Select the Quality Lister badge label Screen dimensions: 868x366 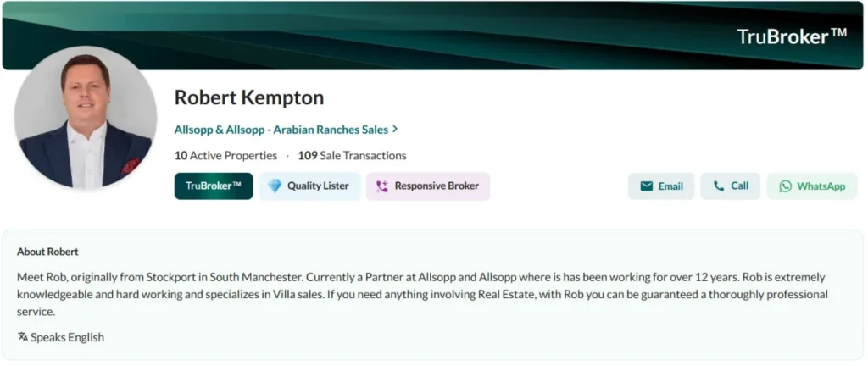[x=318, y=186]
